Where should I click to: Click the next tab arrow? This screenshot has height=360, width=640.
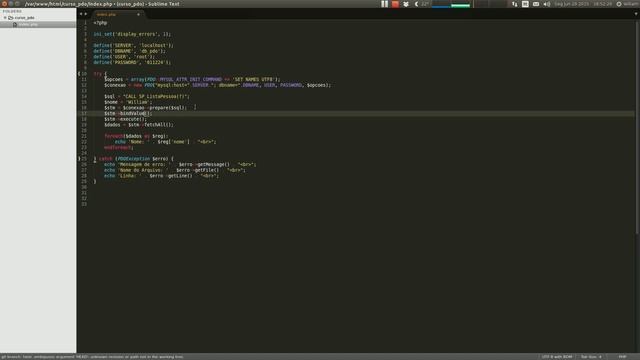(x=85, y=14)
